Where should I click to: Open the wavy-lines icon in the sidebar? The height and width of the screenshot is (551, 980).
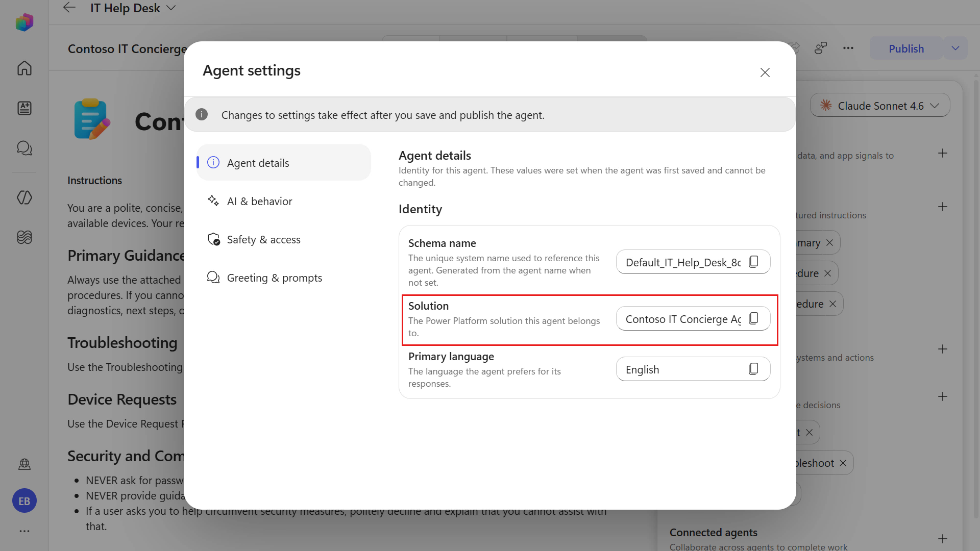coord(24,237)
